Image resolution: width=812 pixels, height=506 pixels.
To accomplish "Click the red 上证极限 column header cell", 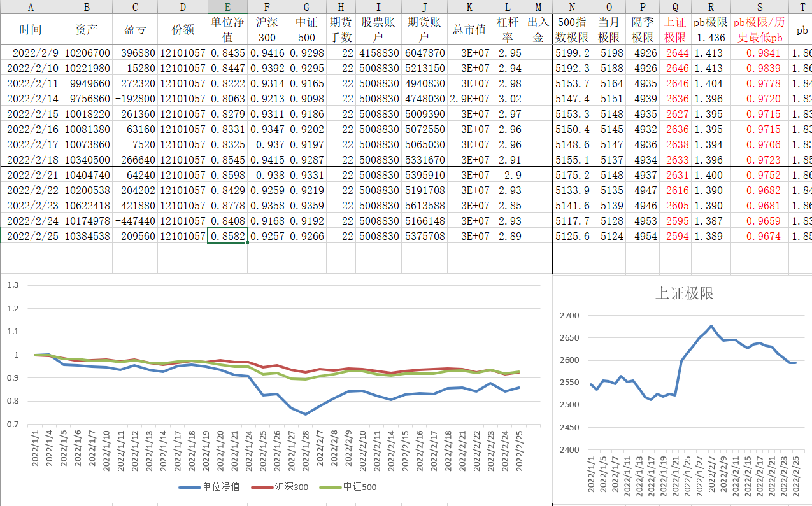I will pyautogui.click(x=675, y=29).
